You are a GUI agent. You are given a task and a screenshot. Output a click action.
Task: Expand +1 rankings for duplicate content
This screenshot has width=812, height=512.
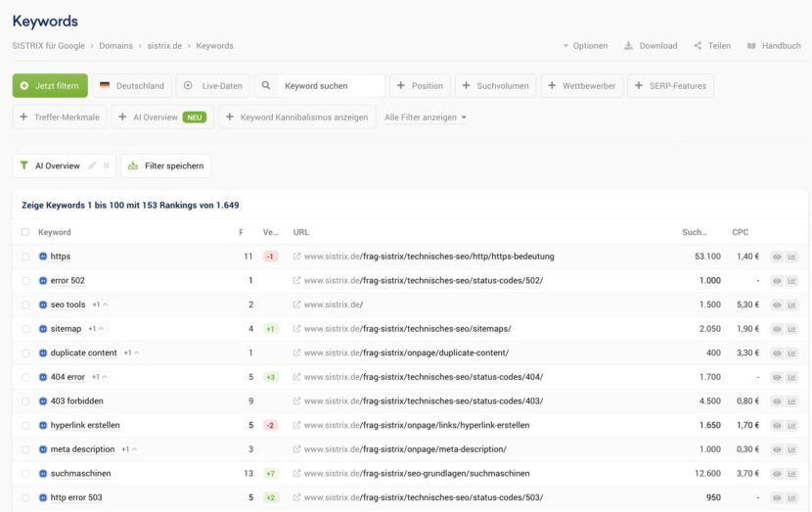pos(131,352)
